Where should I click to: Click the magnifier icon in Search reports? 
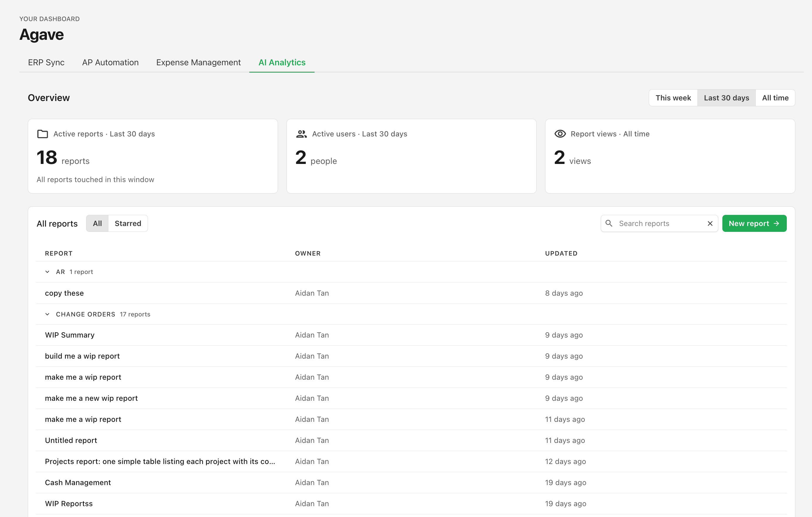(609, 223)
